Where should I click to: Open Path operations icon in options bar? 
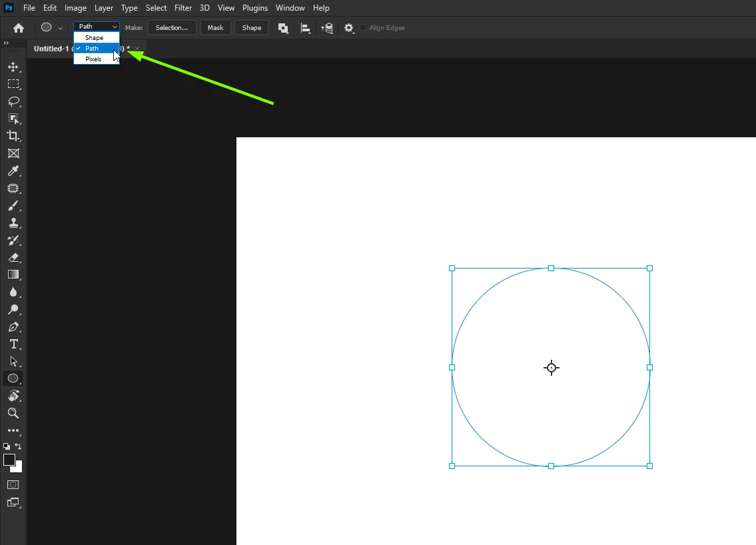click(x=283, y=28)
